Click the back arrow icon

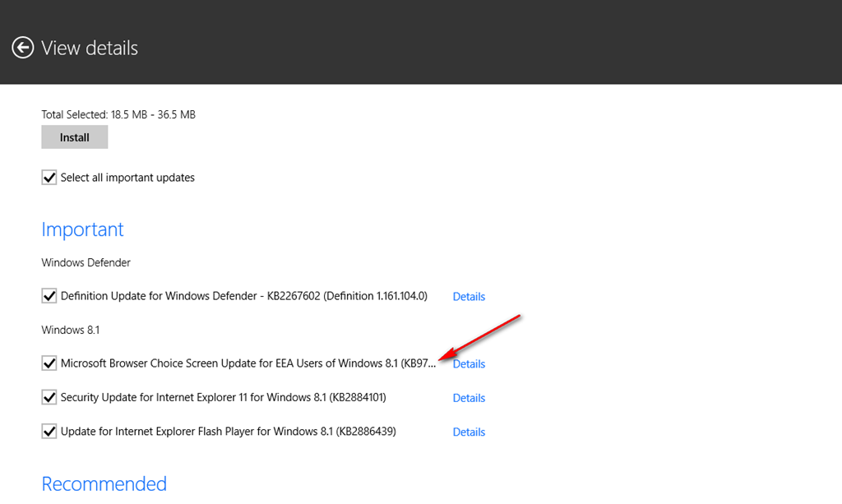point(23,49)
